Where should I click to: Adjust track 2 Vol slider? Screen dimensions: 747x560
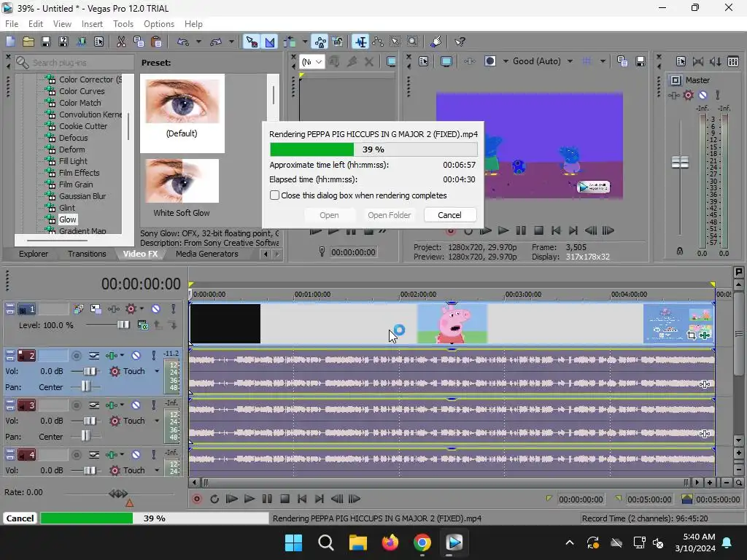pyautogui.click(x=90, y=371)
